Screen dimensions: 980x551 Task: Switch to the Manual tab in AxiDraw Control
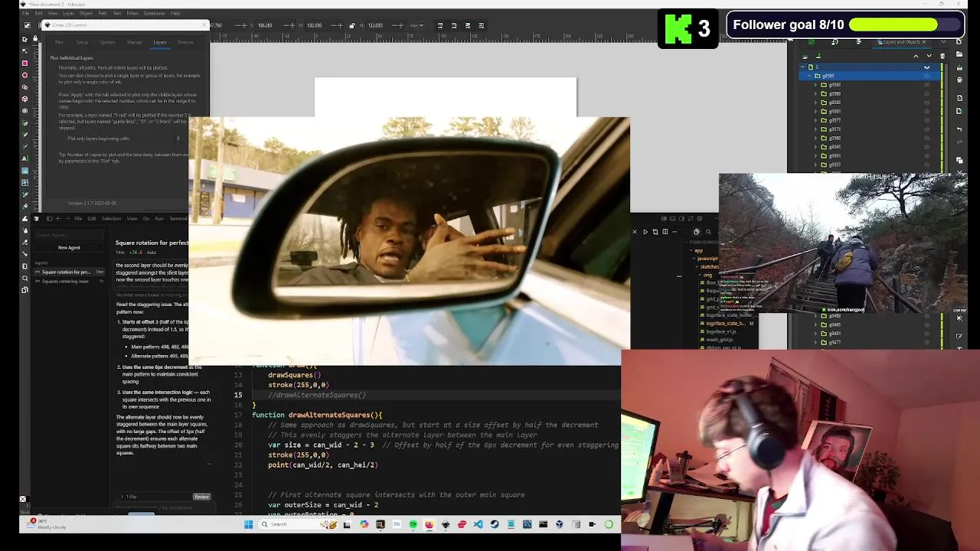134,42
